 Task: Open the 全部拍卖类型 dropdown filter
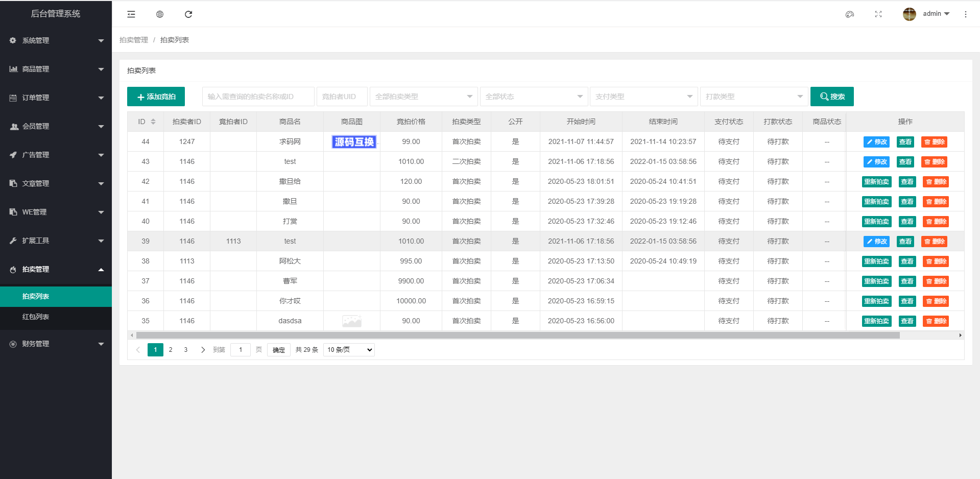pyautogui.click(x=423, y=97)
